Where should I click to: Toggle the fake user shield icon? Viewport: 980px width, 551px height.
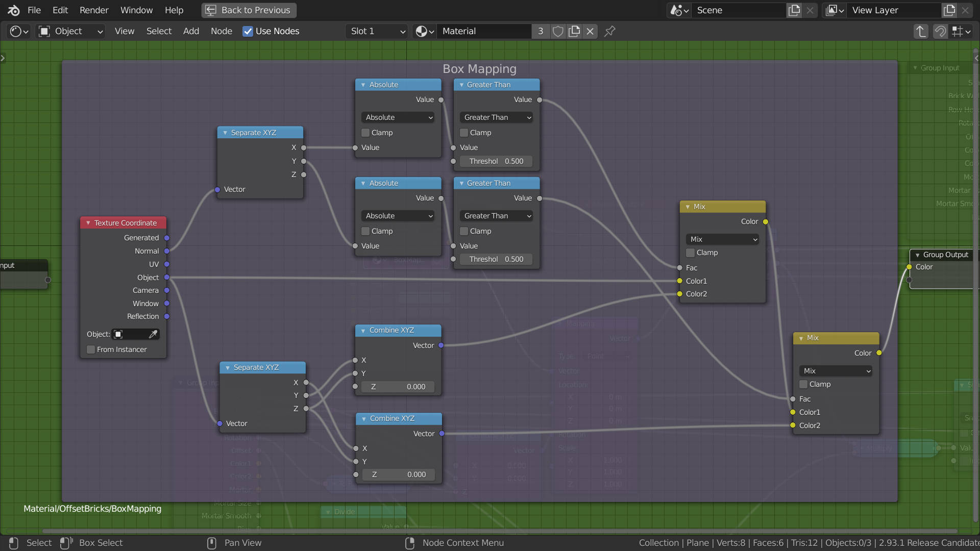(558, 31)
